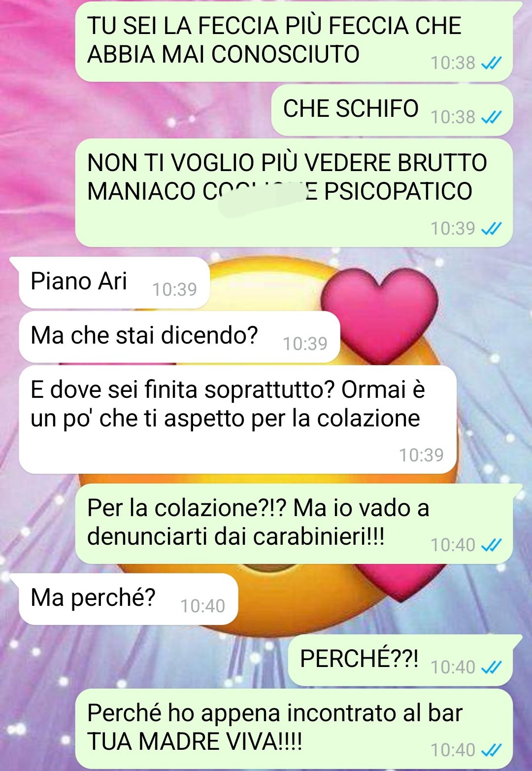Image resolution: width=532 pixels, height=771 pixels.
Task: Tap blue ticks on 'MANIACO PSICOPATICO' message
Action: pyautogui.click(x=491, y=229)
